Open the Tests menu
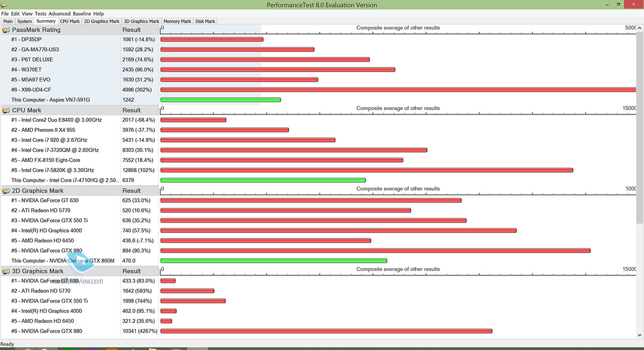 40,14
